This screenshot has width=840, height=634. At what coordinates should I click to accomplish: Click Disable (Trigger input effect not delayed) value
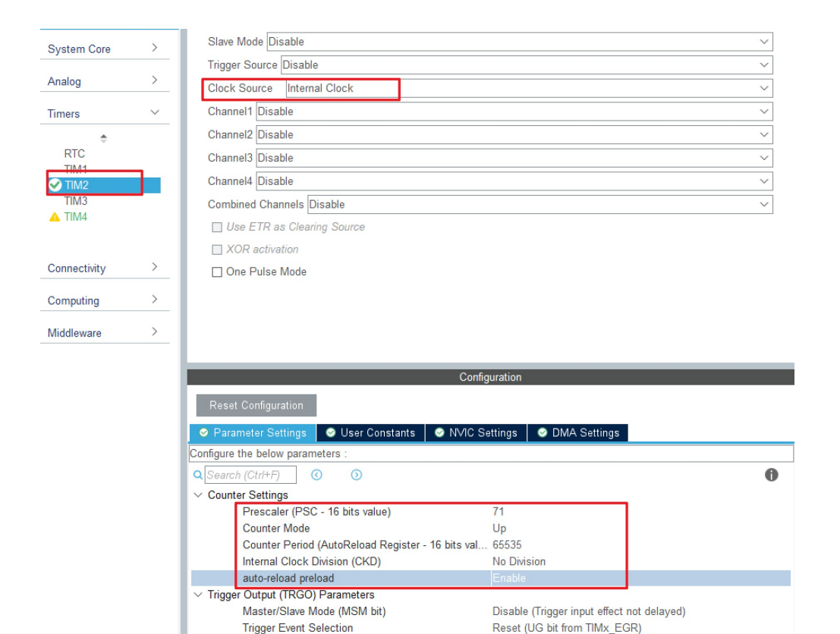tap(589, 611)
